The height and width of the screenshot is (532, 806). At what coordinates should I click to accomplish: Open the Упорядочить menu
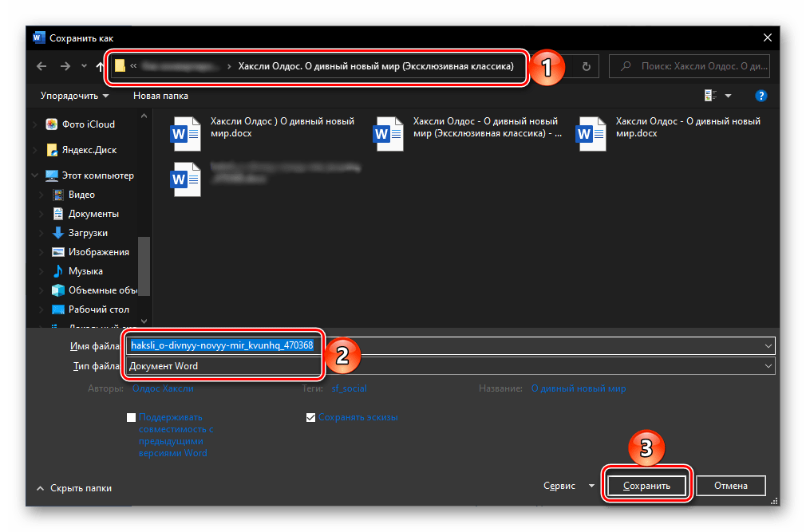tap(74, 96)
